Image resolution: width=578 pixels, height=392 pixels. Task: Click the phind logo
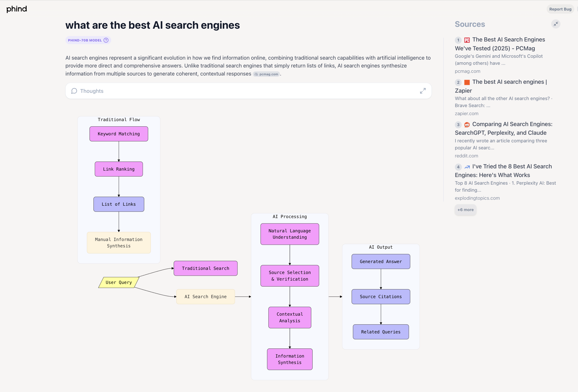click(x=16, y=9)
